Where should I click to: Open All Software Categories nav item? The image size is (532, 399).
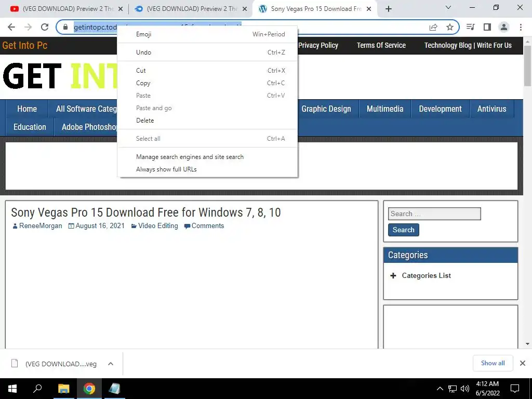[86, 109]
